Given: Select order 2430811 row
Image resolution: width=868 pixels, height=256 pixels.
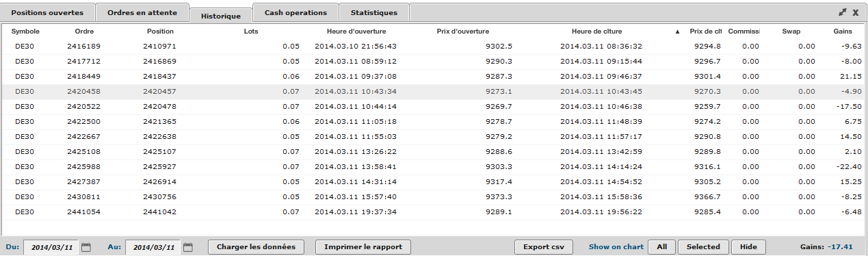Looking at the screenshot, I should pyautogui.click(x=434, y=197).
